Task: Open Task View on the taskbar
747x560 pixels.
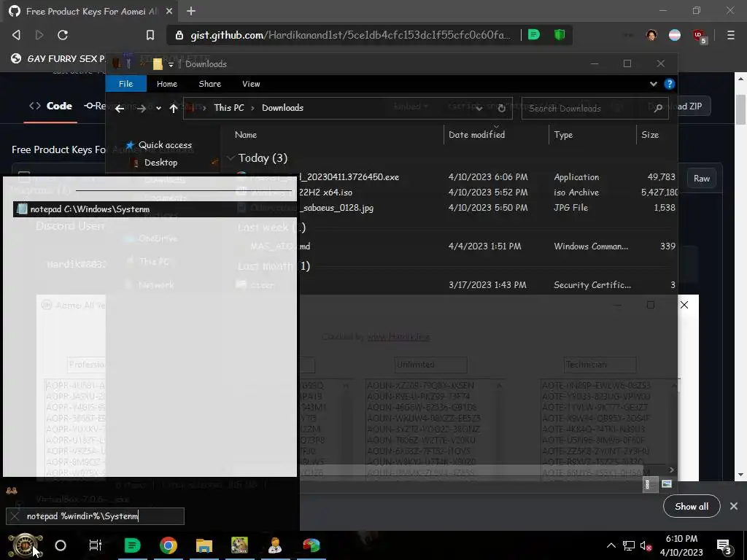Action: tap(96, 545)
